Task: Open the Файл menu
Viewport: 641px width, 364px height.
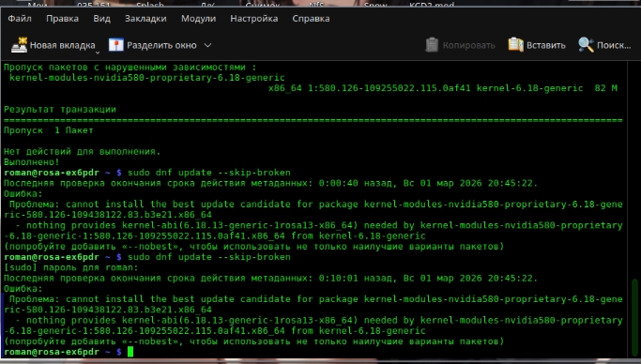Action: click(20, 19)
